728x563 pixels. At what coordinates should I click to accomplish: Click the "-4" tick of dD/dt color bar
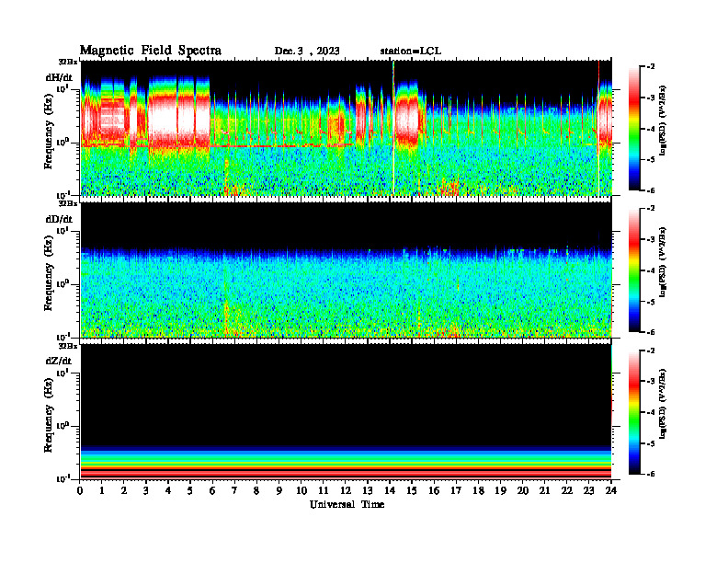[x=651, y=270]
